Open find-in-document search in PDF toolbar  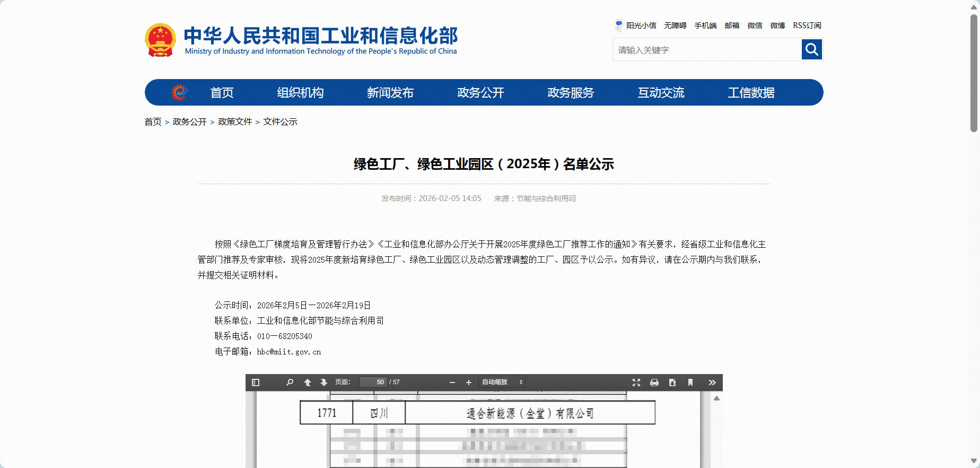click(x=290, y=382)
